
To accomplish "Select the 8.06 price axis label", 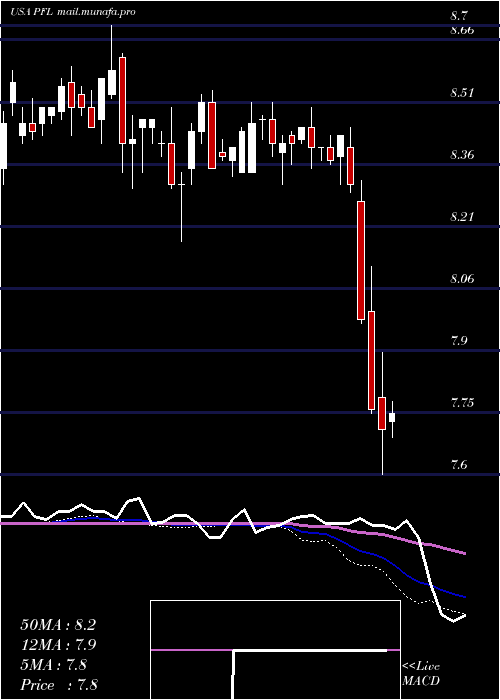I will click(462, 279).
